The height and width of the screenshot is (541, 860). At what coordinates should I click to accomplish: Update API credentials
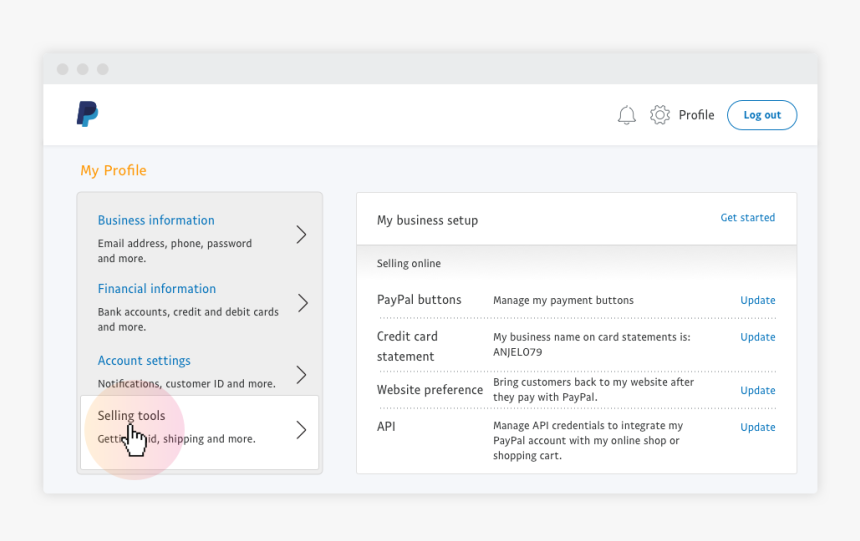tap(757, 427)
